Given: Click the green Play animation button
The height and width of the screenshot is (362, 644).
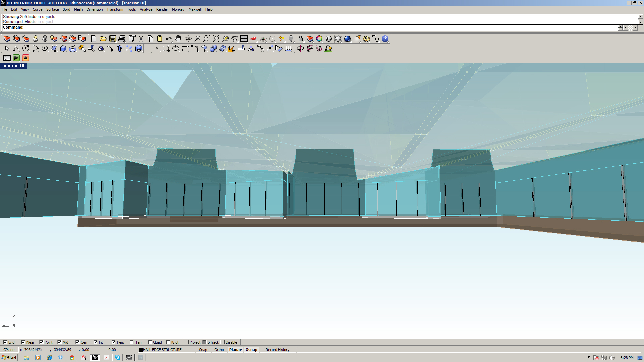Looking at the screenshot, I should tap(16, 58).
